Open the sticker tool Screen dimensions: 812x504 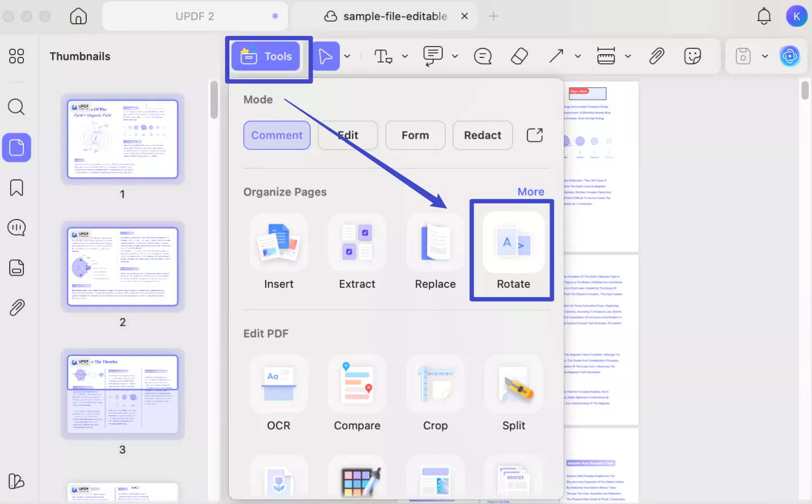(x=693, y=56)
